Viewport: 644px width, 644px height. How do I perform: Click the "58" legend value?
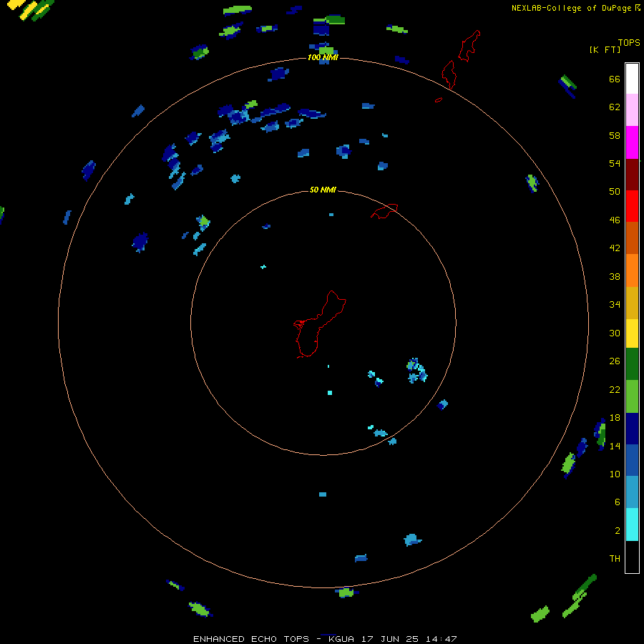(x=615, y=135)
